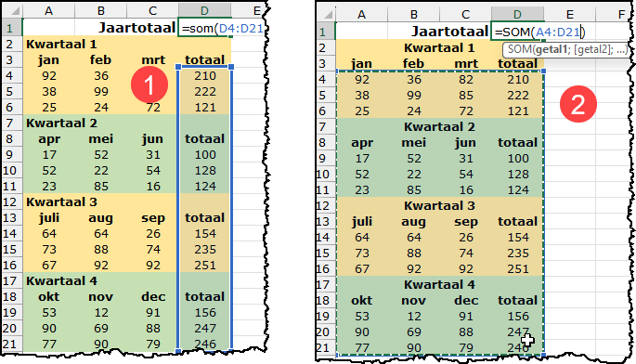
Task: Click row header 21 in the left sheet
Action: (12, 344)
